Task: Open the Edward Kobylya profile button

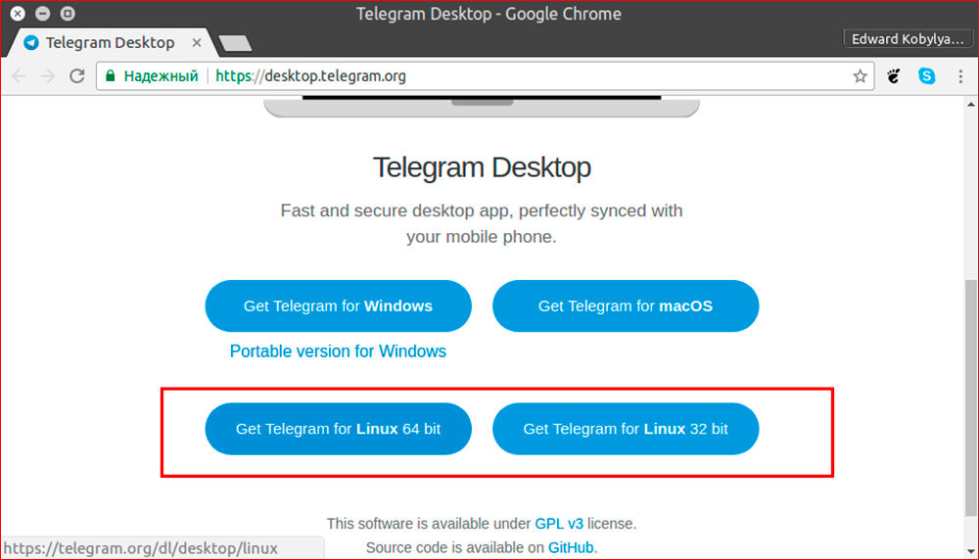Action: 908,39
